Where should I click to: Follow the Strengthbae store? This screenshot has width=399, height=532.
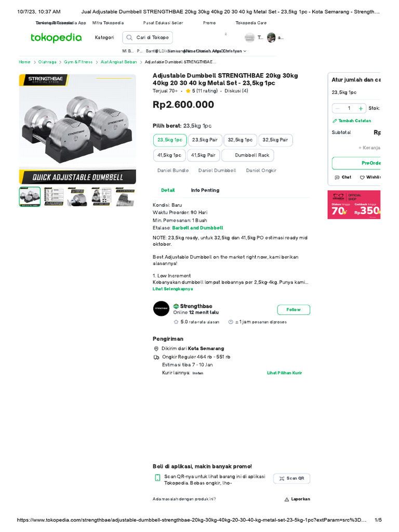[x=293, y=310]
